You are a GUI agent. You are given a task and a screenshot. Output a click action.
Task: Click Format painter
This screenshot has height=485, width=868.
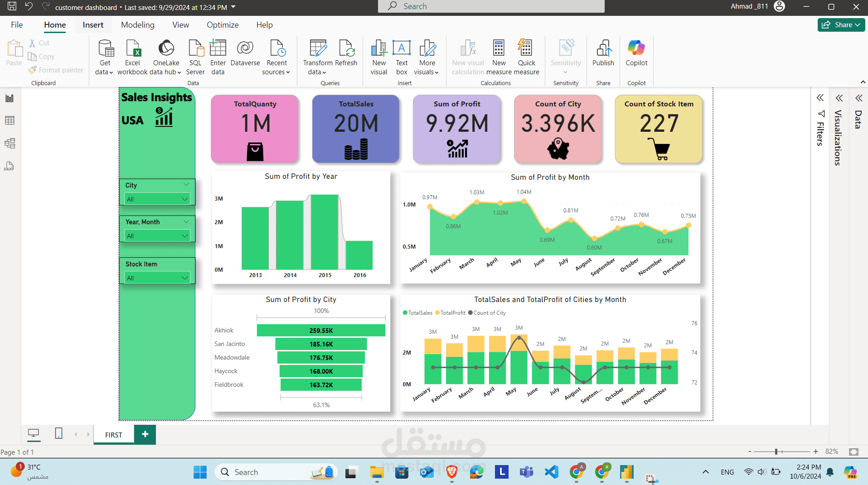click(x=56, y=70)
